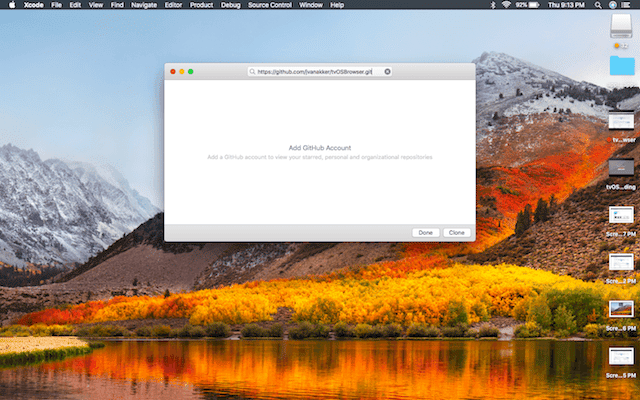Click inside the repository URL field
The height and width of the screenshot is (400, 640).
point(318,72)
